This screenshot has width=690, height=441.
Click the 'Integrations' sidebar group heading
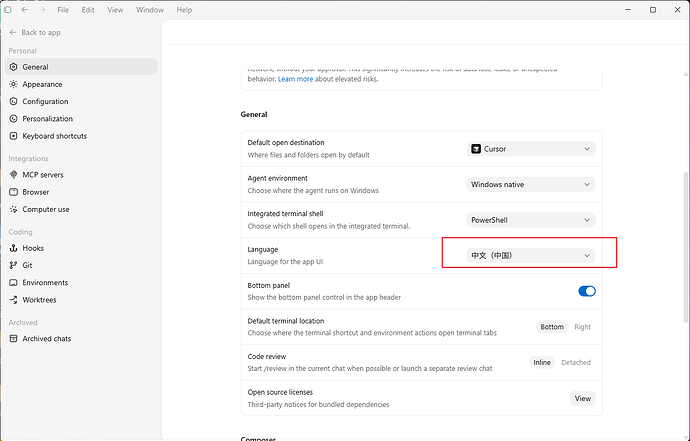[x=28, y=158]
